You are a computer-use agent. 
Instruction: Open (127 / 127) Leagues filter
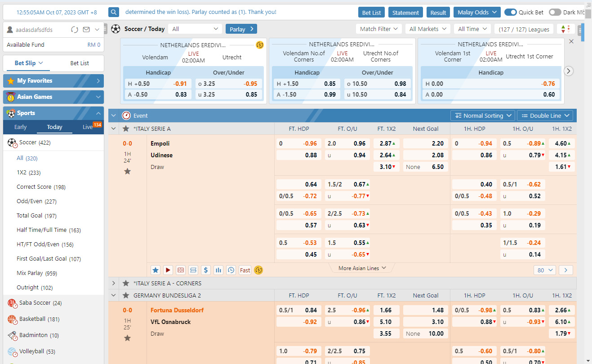[524, 29]
